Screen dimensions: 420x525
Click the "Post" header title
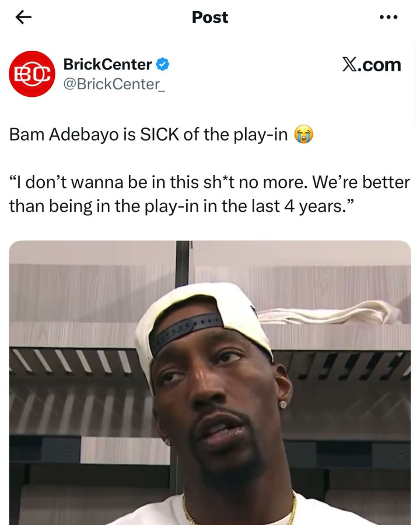click(210, 17)
